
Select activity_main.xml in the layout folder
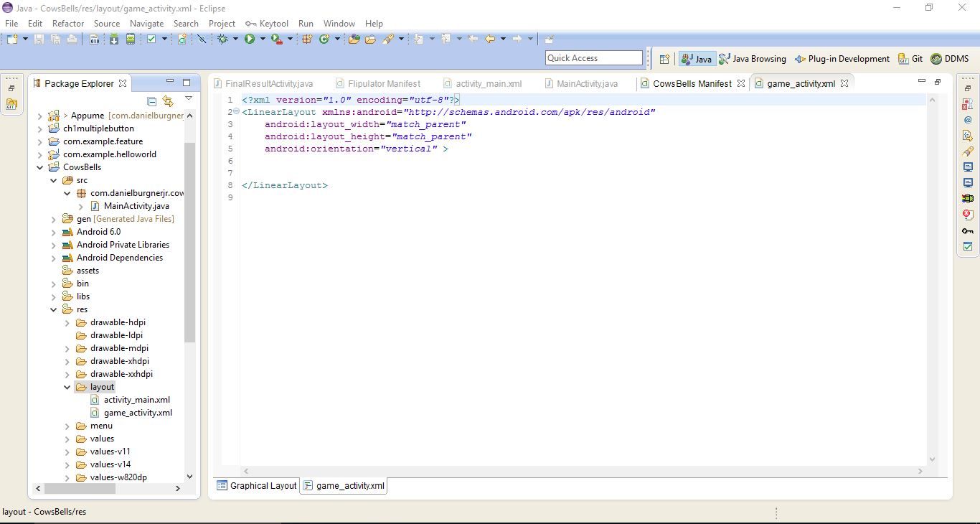138,400
